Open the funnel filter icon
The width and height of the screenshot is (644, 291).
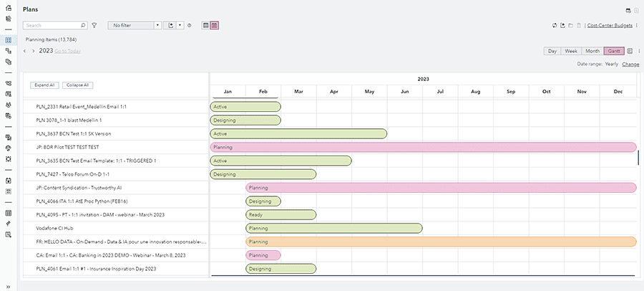tap(94, 26)
